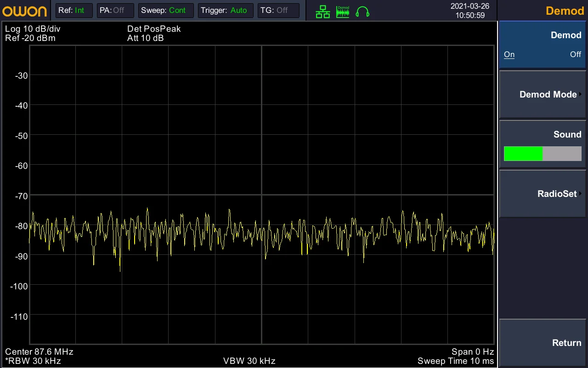Open the Sweep Cont status box
The width and height of the screenshot is (588, 368).
[166, 10]
